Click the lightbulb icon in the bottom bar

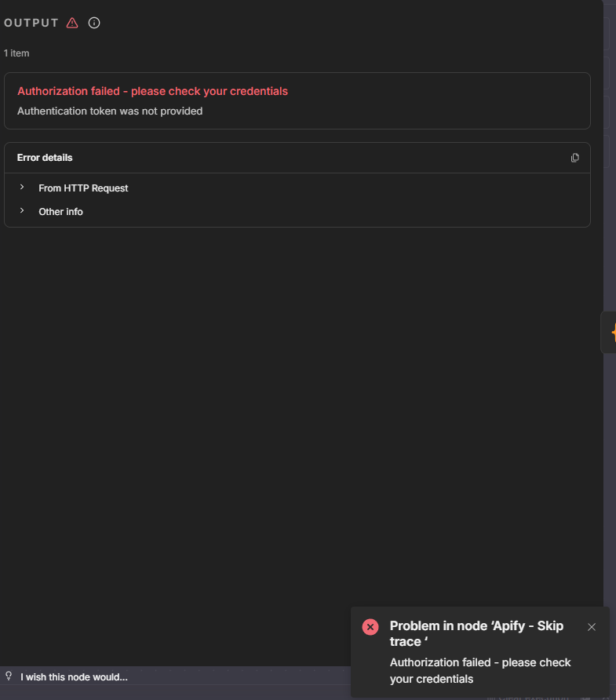pyautogui.click(x=9, y=676)
